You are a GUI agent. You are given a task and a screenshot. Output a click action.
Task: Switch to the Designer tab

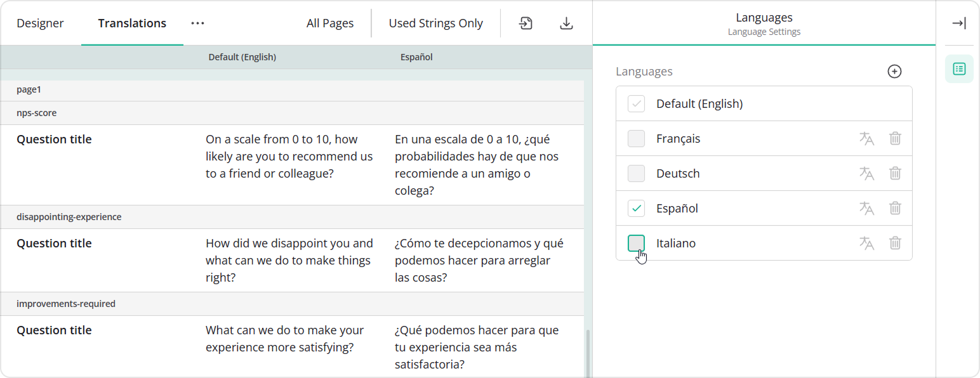[x=40, y=23]
